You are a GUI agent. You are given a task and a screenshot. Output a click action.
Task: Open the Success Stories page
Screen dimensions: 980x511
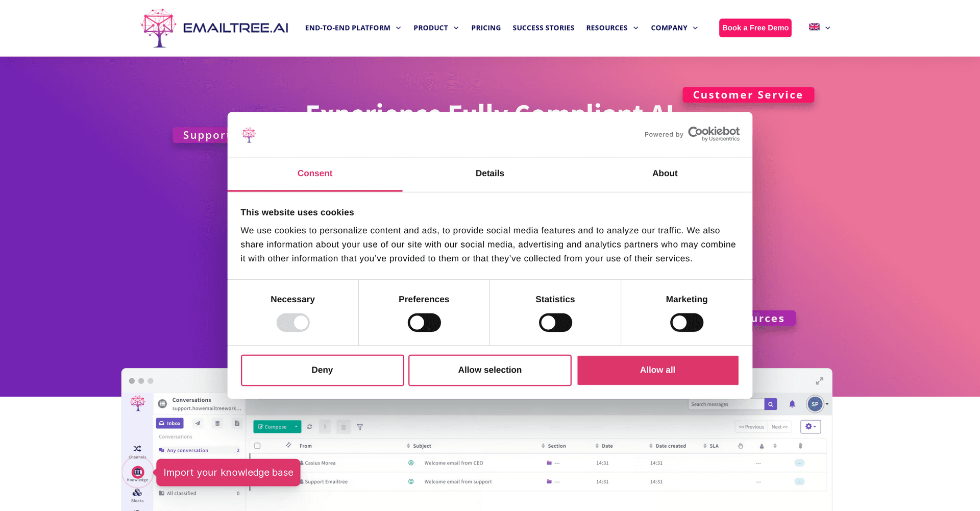click(544, 28)
